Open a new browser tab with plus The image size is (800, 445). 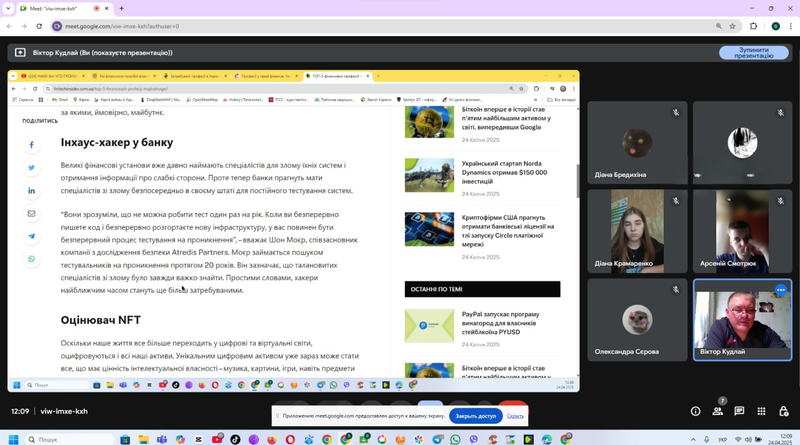tap(121, 9)
